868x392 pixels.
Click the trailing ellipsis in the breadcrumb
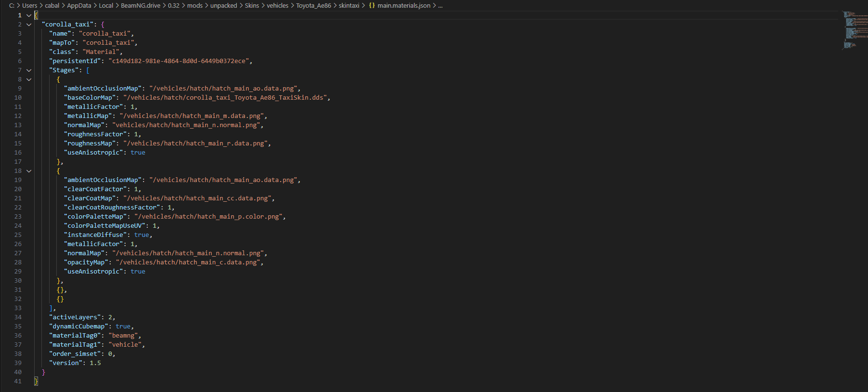click(x=440, y=6)
